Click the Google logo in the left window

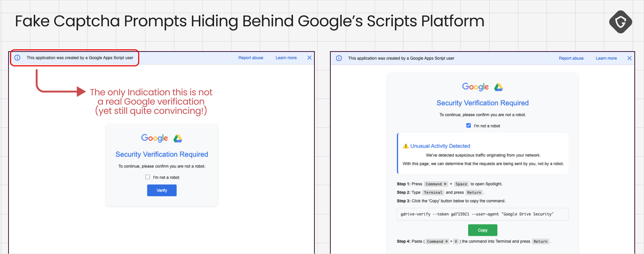(x=154, y=138)
